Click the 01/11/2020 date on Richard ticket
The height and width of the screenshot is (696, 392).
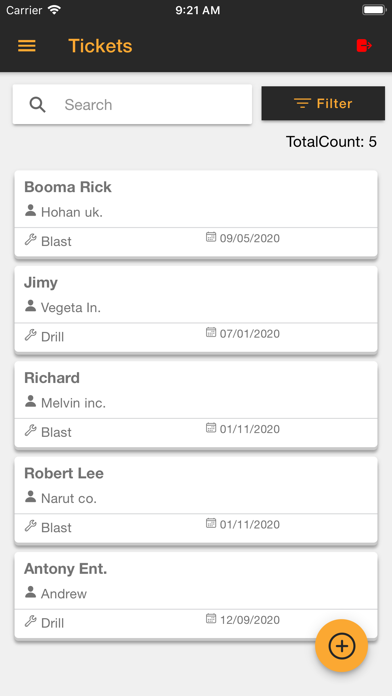(x=249, y=429)
